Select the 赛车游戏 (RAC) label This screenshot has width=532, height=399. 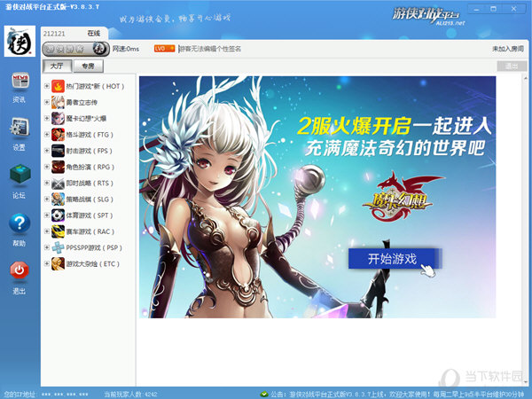pyautogui.click(x=90, y=231)
